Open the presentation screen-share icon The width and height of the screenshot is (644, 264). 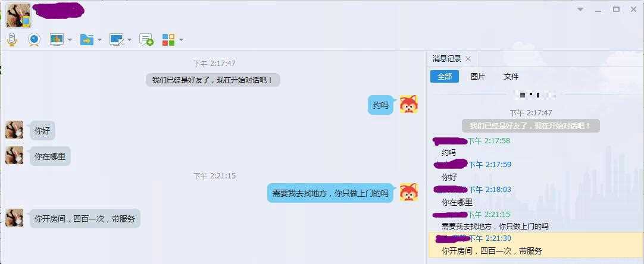[x=57, y=39]
